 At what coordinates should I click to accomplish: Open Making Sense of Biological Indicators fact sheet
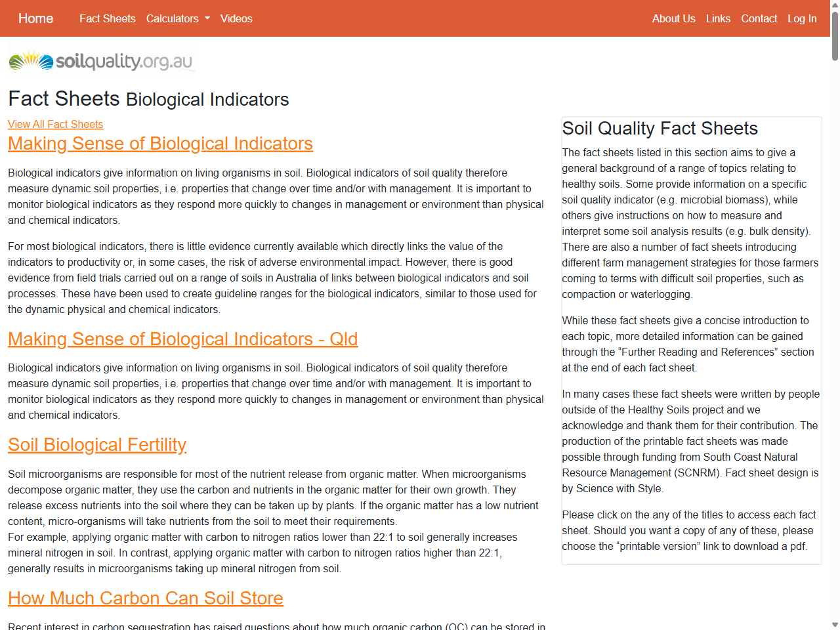point(160,144)
